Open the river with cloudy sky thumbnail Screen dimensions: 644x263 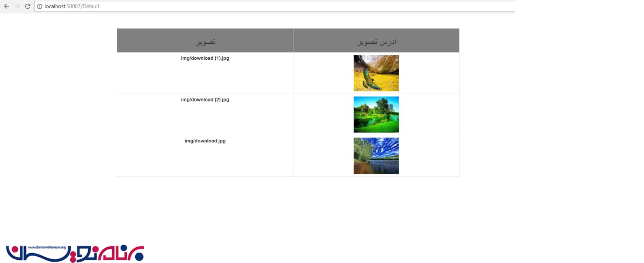pyautogui.click(x=376, y=156)
